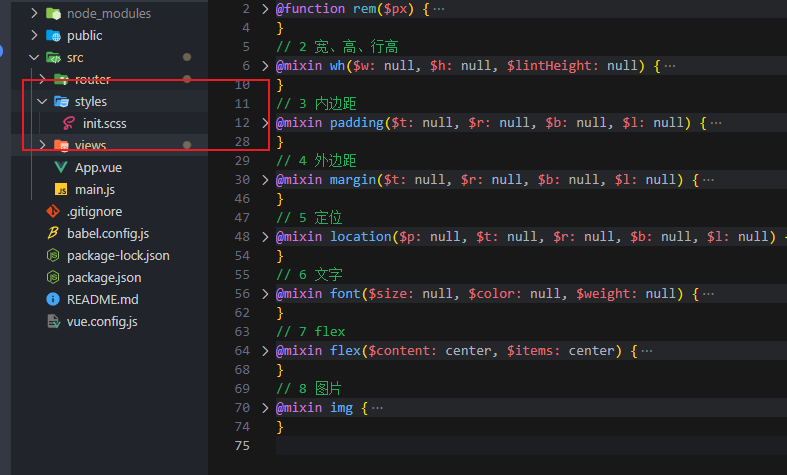Open App.vue in the explorer
This screenshot has width=787, height=475.
click(98, 168)
